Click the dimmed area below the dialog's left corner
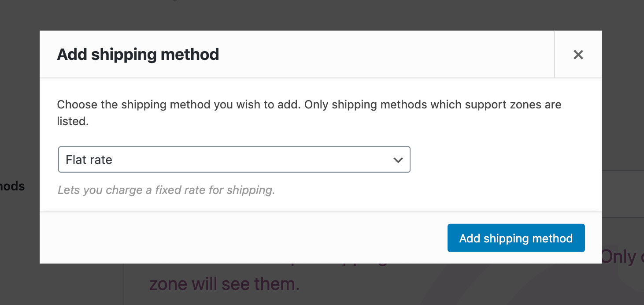 [x=66, y=284]
